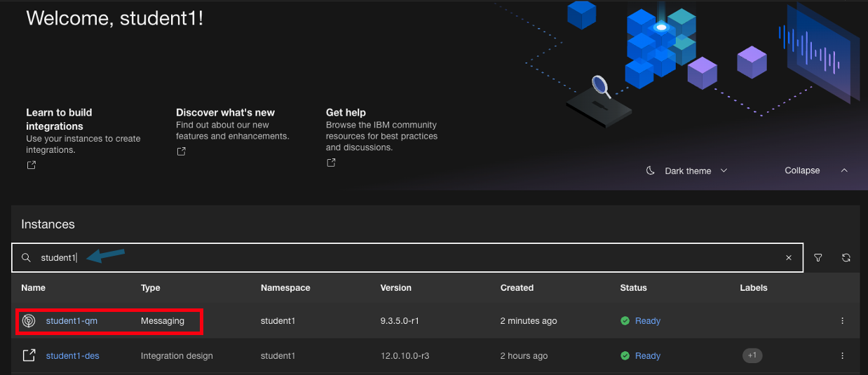Click the student1-des integration design icon
This screenshot has height=375, width=868.
click(x=29, y=355)
